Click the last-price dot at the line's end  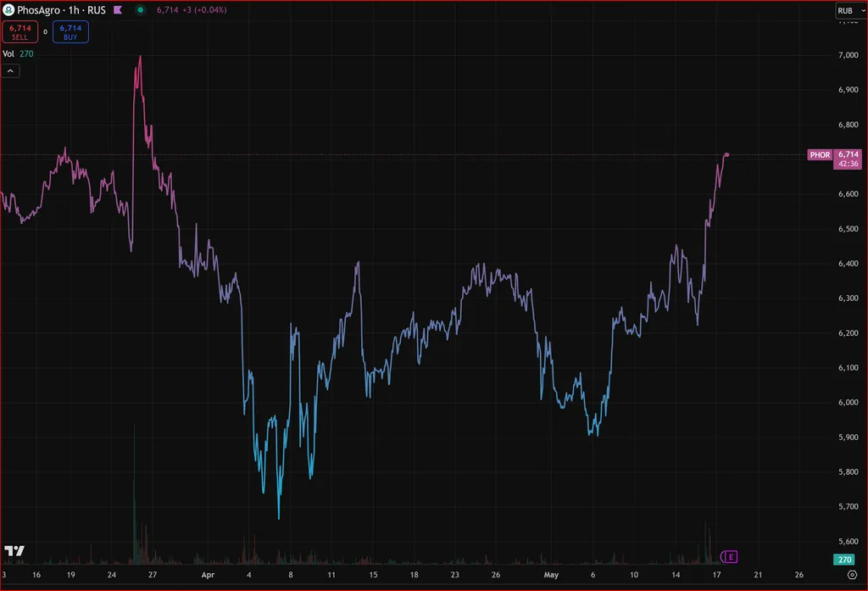pyautogui.click(x=726, y=154)
